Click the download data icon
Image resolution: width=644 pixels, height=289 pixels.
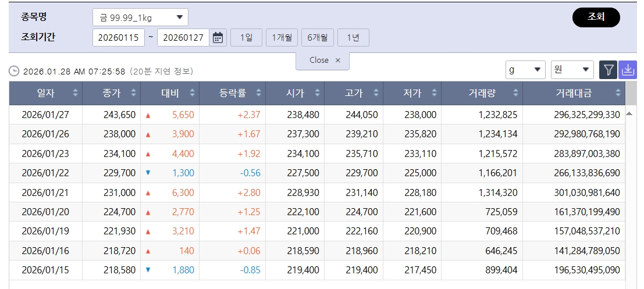tap(628, 70)
